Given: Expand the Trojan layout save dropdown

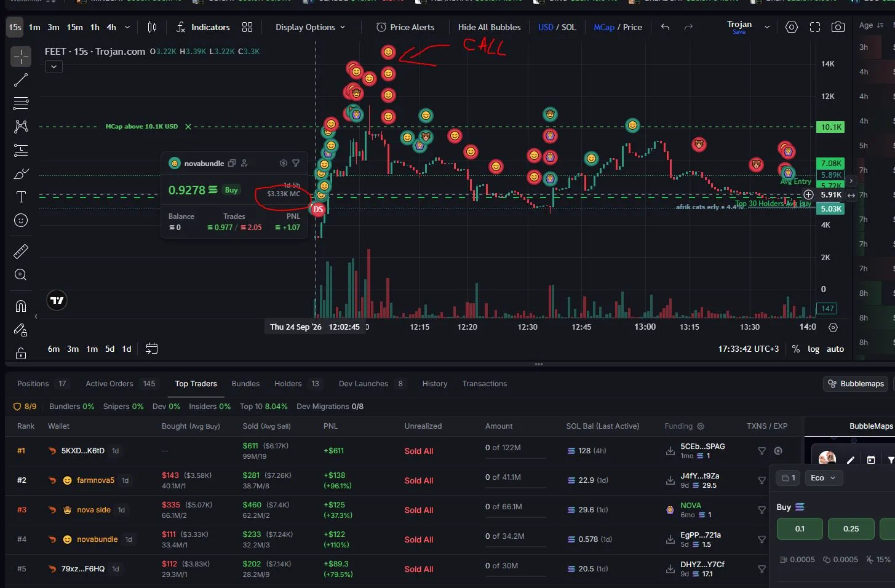Looking at the screenshot, I should [767, 27].
